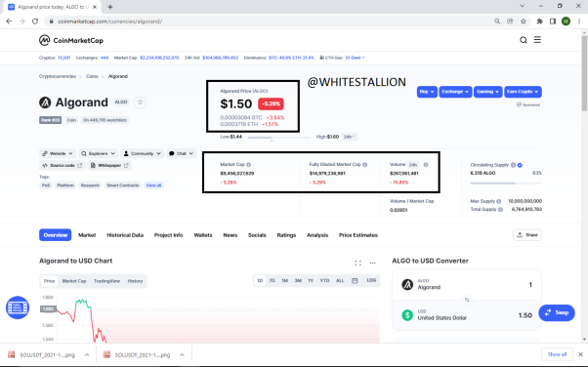The width and height of the screenshot is (588, 368).
Task: Expand the Chat dropdown
Action: click(181, 153)
